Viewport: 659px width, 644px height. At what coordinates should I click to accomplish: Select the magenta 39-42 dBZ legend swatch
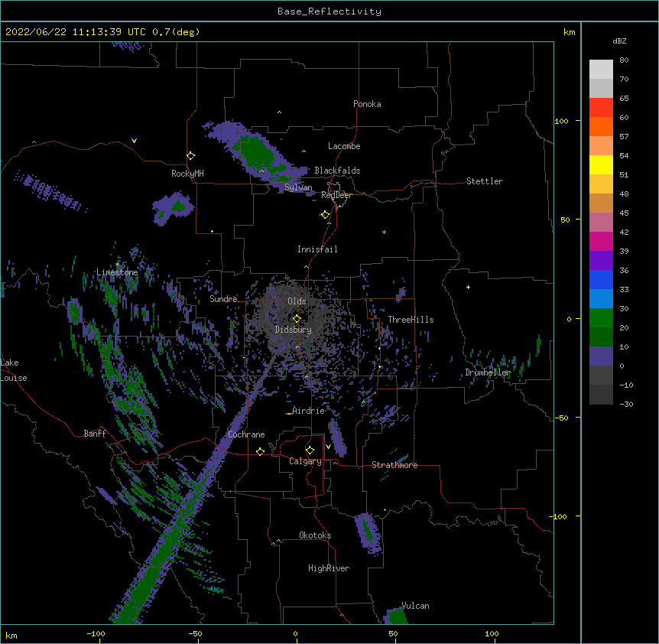coord(601,241)
